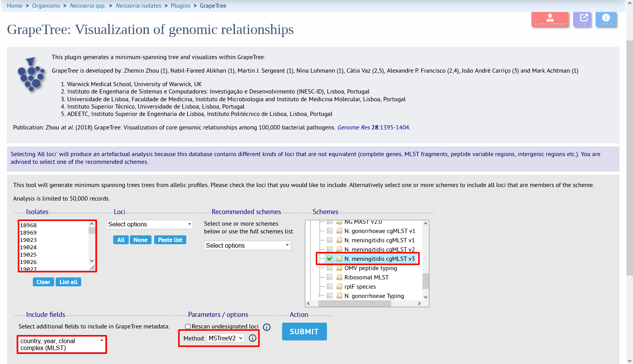Go to Organisms breadcrumb
Viewport: 633px width, 364px height.
(x=46, y=6)
